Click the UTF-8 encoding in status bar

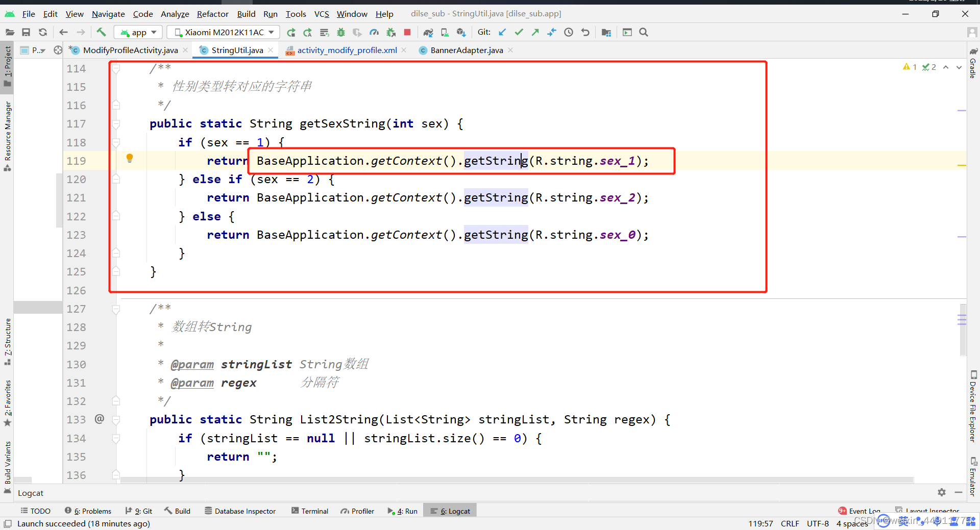818,524
